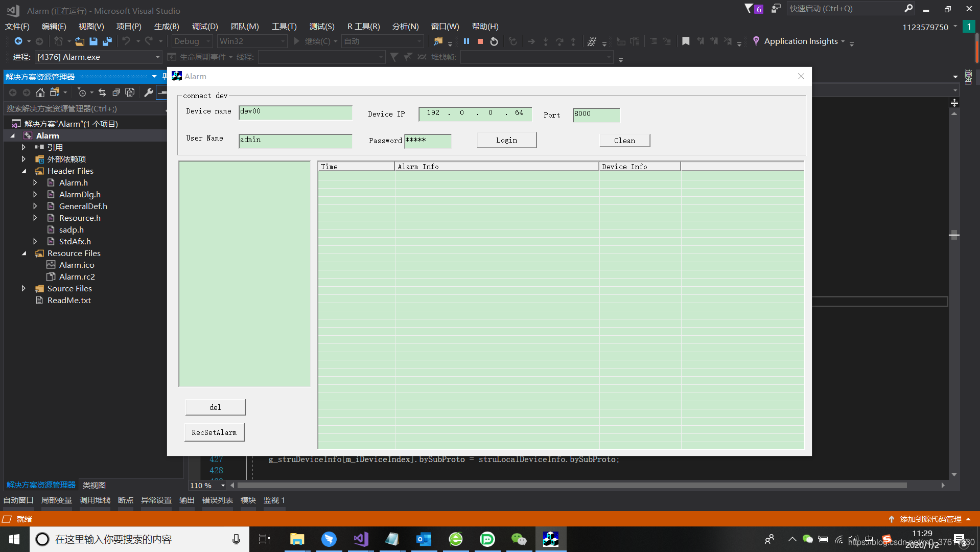Click the Undo arrow in the toolbar

(126, 41)
